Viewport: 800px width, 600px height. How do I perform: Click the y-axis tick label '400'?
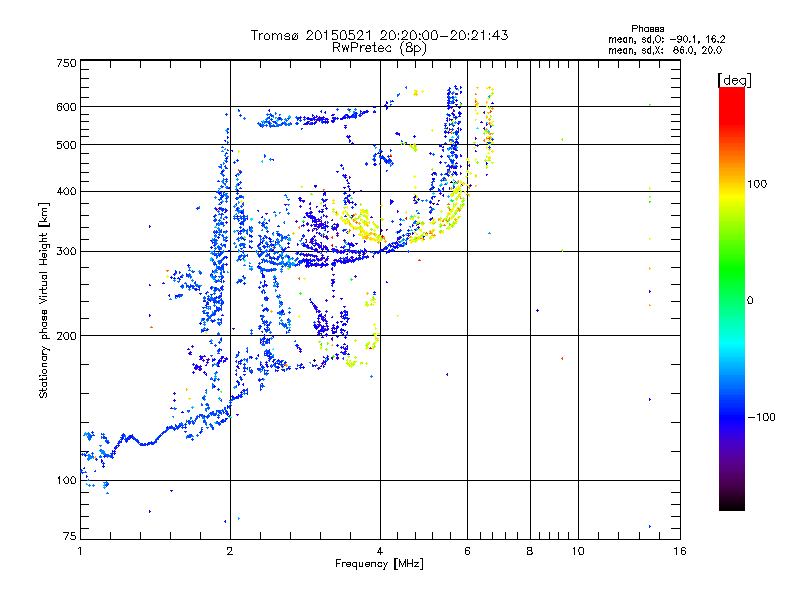(x=66, y=192)
